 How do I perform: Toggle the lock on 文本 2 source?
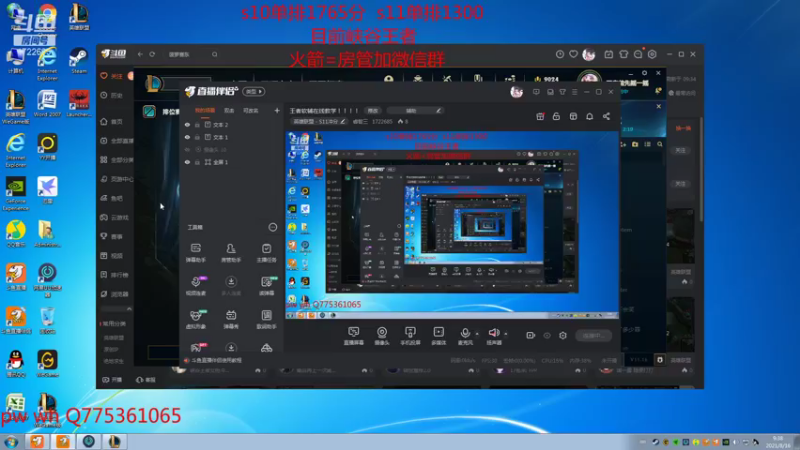pyautogui.click(x=197, y=124)
